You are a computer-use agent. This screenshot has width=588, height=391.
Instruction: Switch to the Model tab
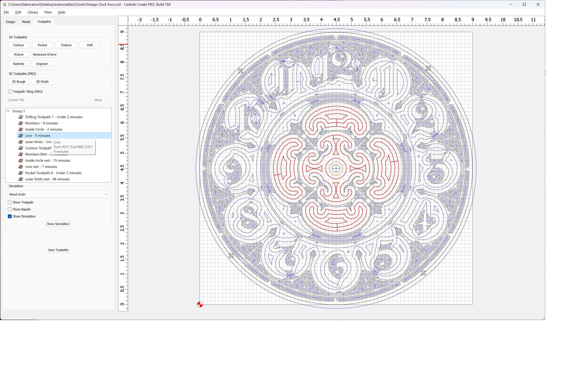pyautogui.click(x=26, y=22)
